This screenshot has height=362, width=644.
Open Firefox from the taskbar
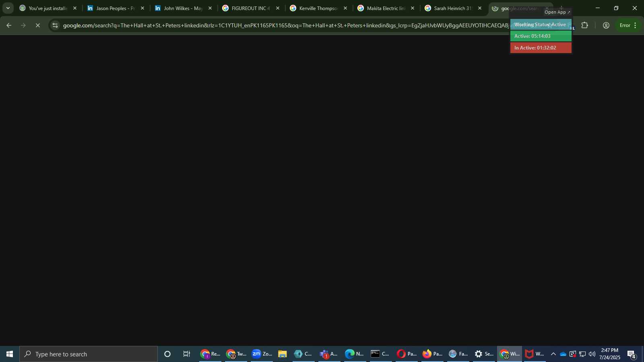[x=432, y=354]
